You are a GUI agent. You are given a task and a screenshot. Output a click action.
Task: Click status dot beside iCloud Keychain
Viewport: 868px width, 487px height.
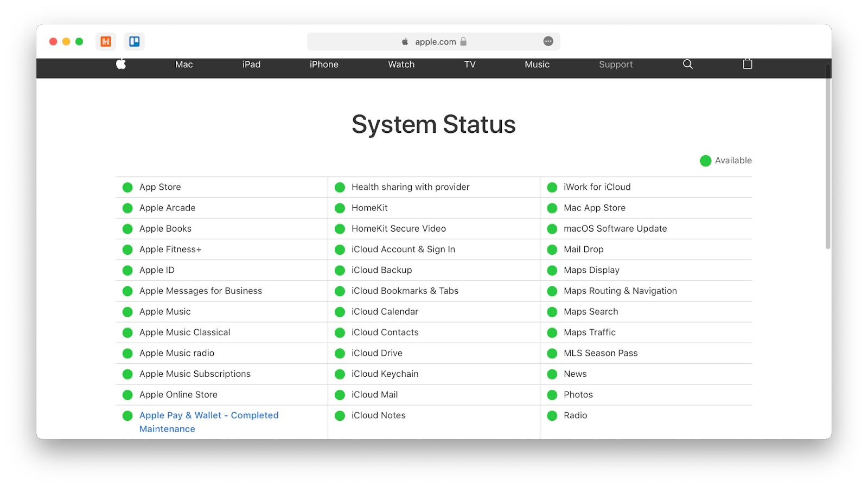pos(340,374)
